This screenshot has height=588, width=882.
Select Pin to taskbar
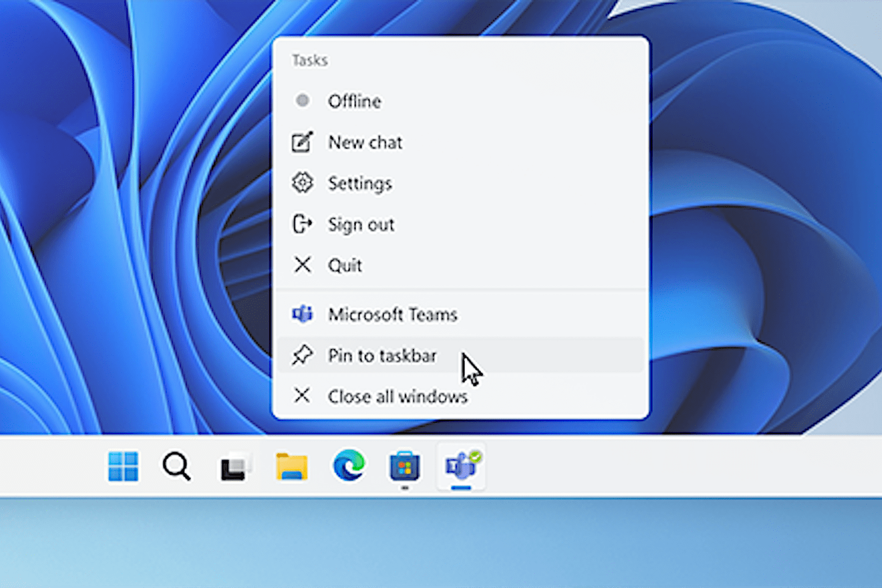coord(382,356)
